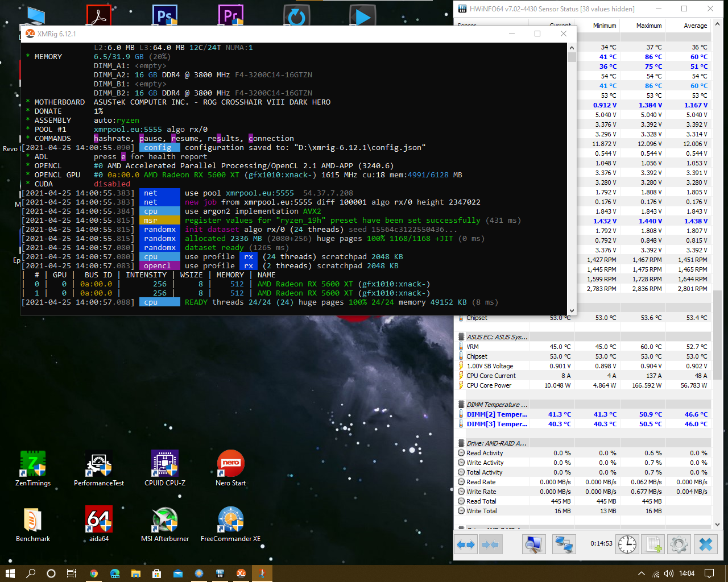Click HWiNFO blue X close sensors button
This screenshot has height=582, width=728.
point(706,544)
